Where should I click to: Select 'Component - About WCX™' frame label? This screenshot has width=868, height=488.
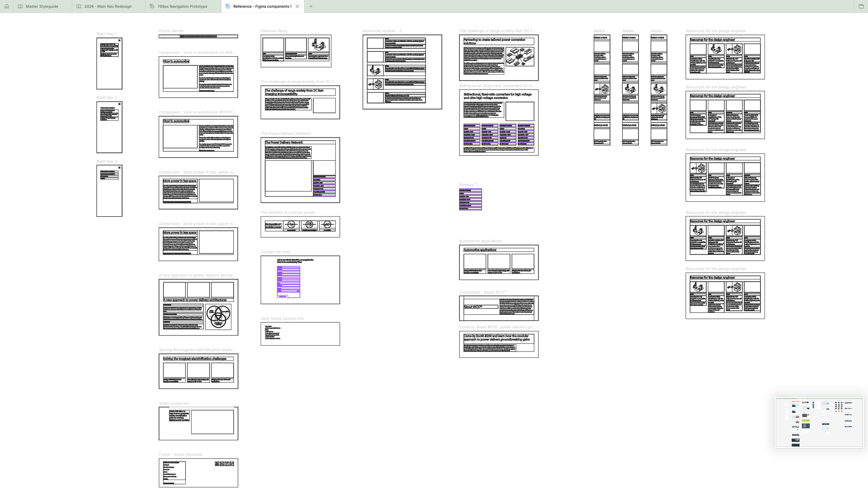pos(483,292)
